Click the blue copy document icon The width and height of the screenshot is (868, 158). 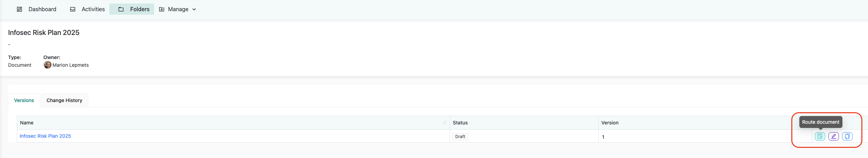click(x=847, y=136)
